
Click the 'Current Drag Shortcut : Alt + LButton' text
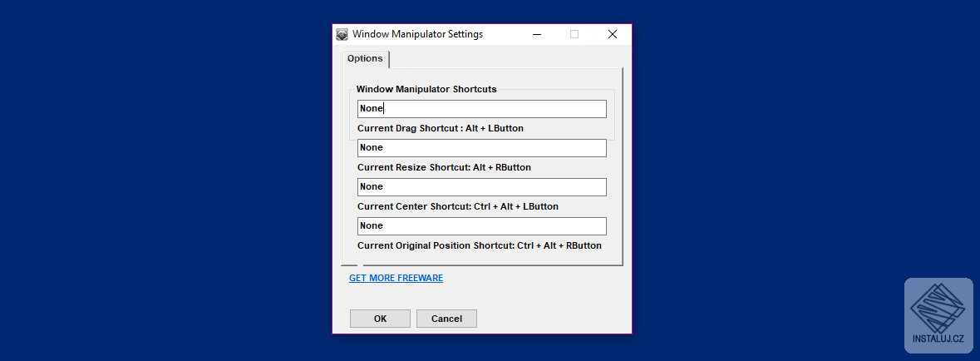441,128
